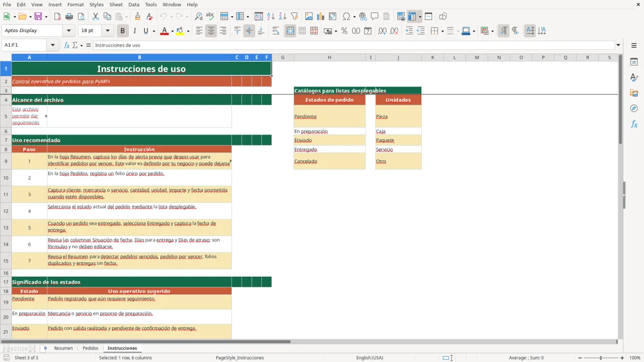
Task: Open the Data menu
Action: pyautogui.click(x=134, y=4)
